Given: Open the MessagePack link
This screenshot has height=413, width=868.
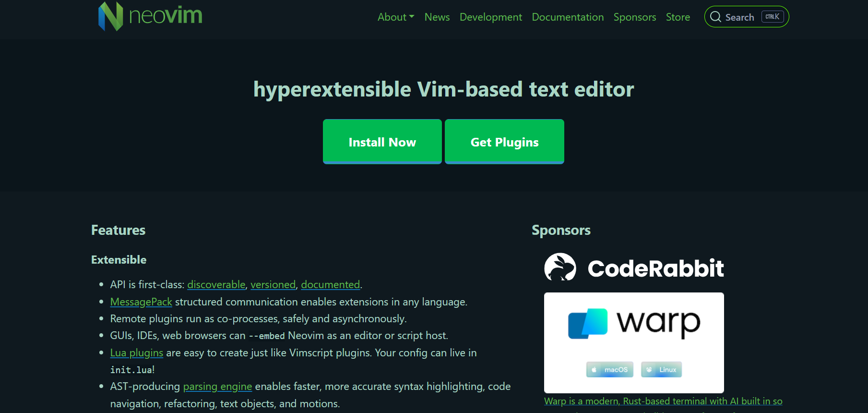Looking at the screenshot, I should point(141,302).
